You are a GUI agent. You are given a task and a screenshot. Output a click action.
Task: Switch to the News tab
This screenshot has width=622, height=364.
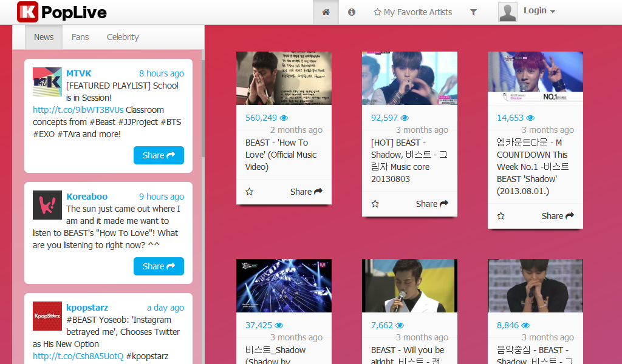pyautogui.click(x=44, y=37)
